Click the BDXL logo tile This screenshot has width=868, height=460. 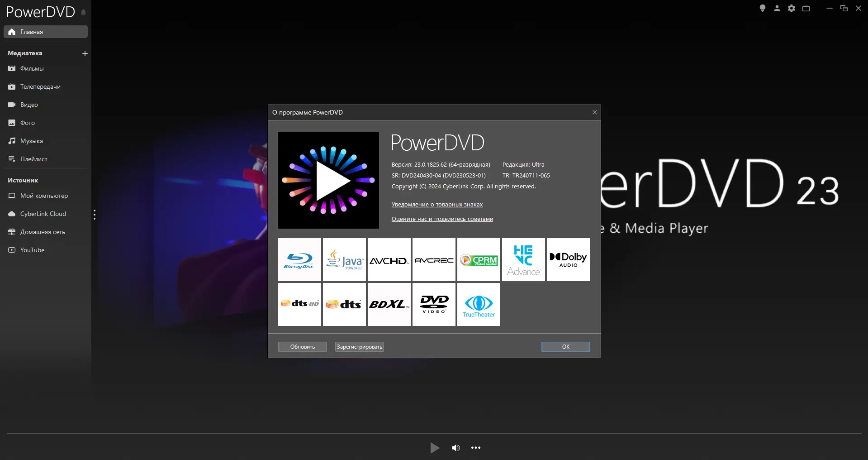click(389, 304)
